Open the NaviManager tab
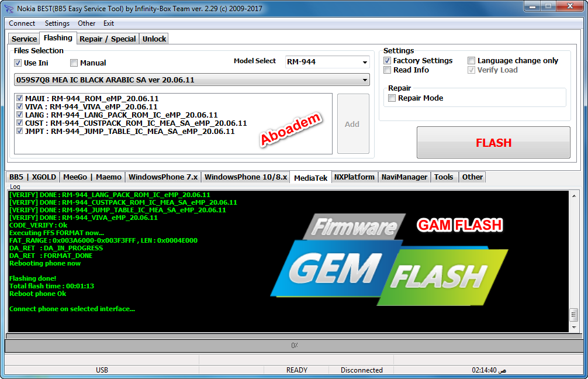588x379 pixels. 404,177
